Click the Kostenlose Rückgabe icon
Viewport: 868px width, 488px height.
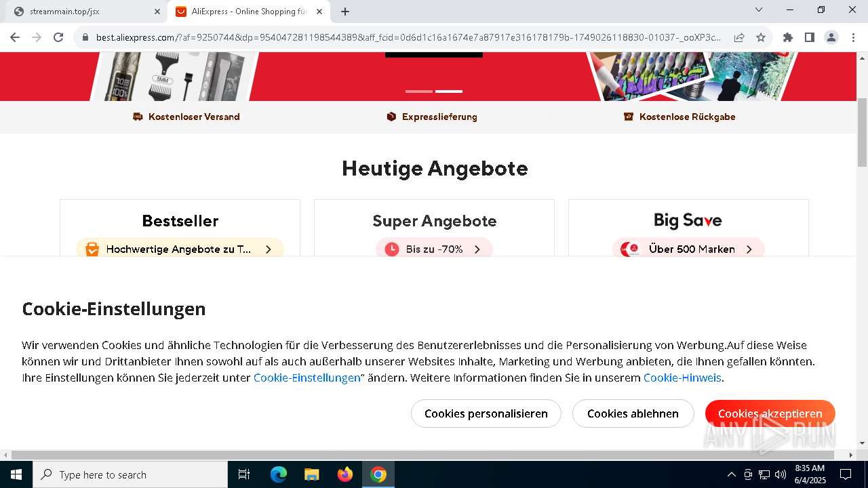tap(629, 117)
